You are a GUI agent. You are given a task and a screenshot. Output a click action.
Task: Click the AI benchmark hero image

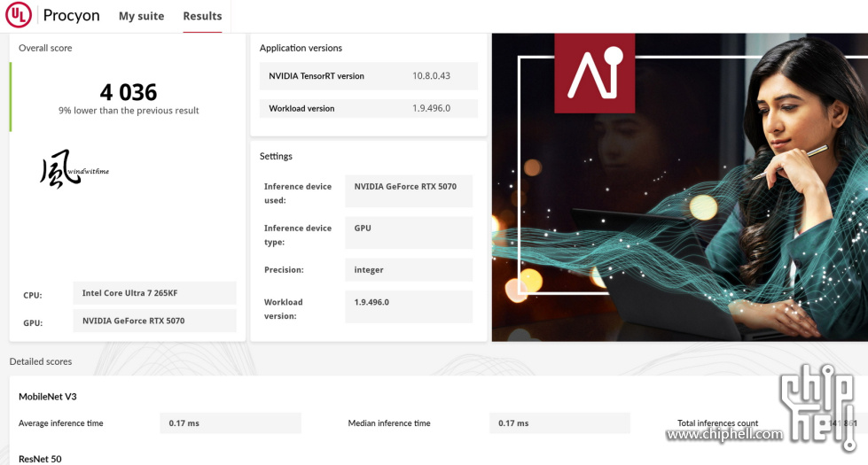(x=680, y=187)
